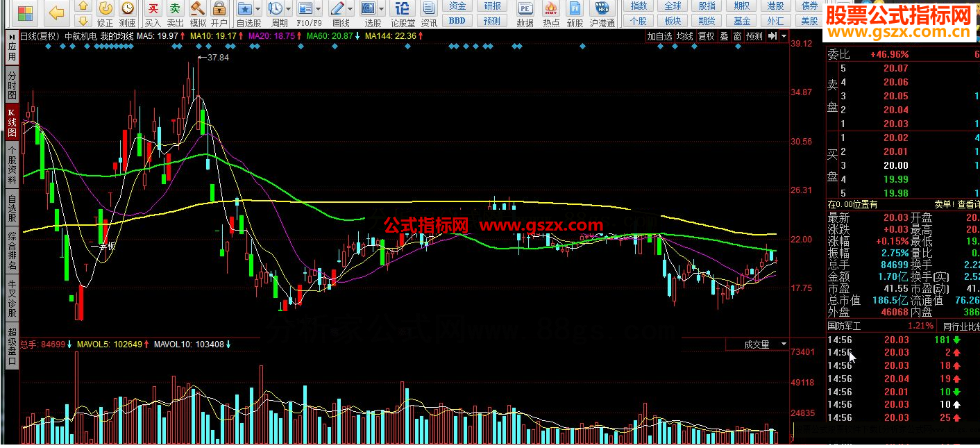This screenshot has width=980, height=448.
Task: Open the F10/F9 info icon
Action: (305, 8)
